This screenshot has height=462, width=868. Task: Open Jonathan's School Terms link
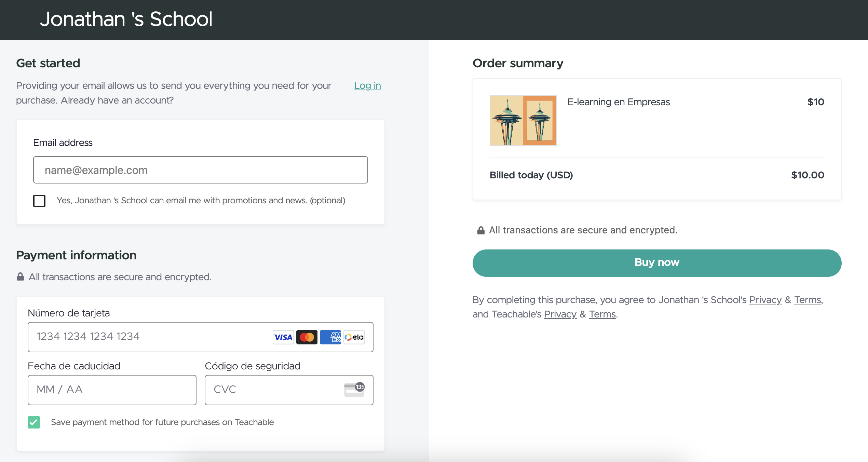tap(807, 300)
